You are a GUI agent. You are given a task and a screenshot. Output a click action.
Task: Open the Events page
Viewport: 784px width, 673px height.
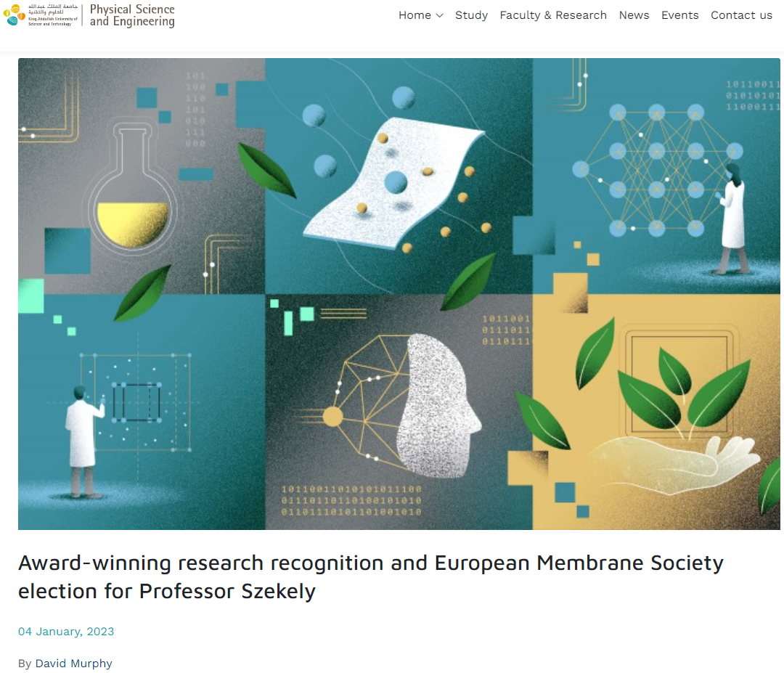tap(679, 15)
